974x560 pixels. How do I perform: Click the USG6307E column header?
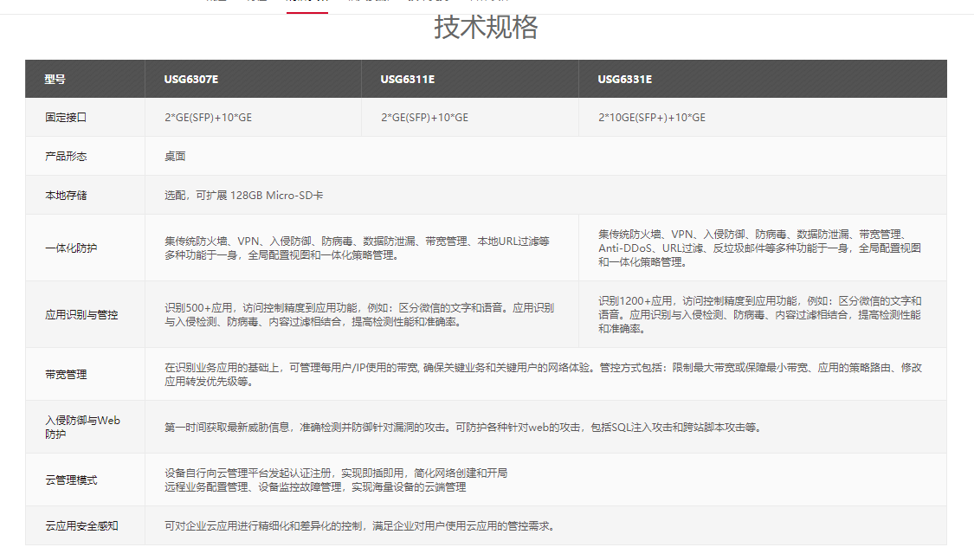(191, 80)
